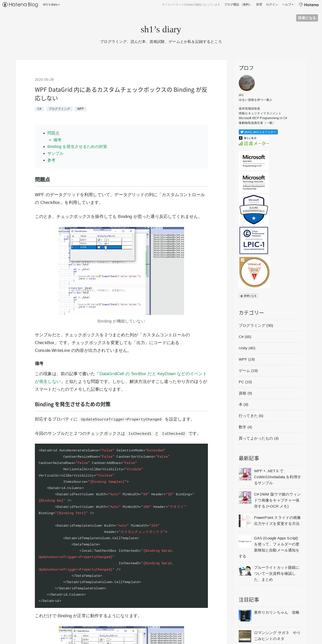Open the ロマンシング サガ3 article

click(277, 636)
